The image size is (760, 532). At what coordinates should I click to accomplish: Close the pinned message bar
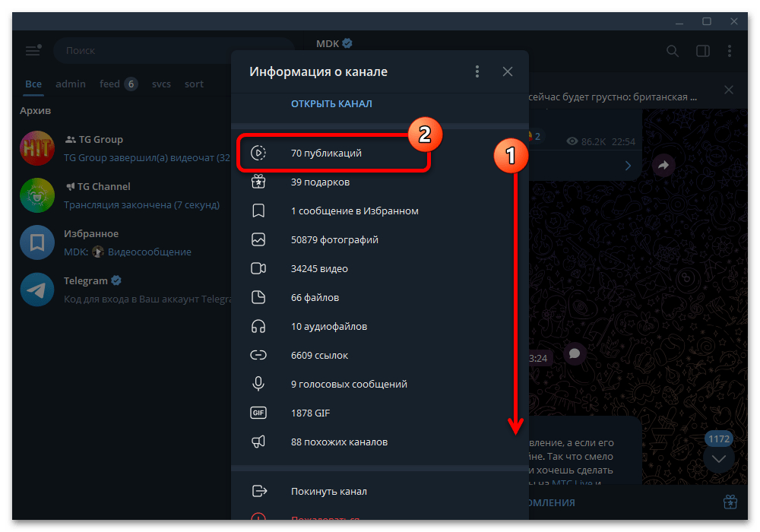(729, 90)
